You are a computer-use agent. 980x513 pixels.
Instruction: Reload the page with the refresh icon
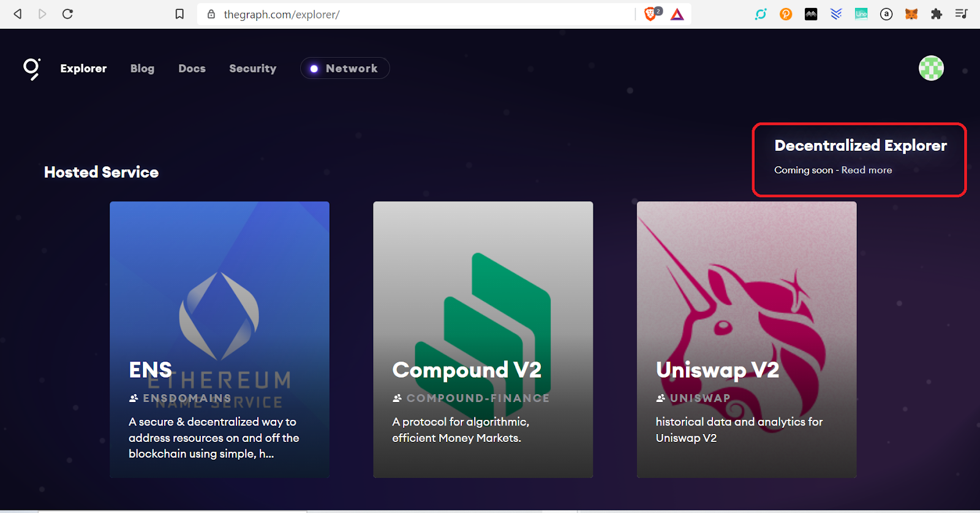[67, 13]
